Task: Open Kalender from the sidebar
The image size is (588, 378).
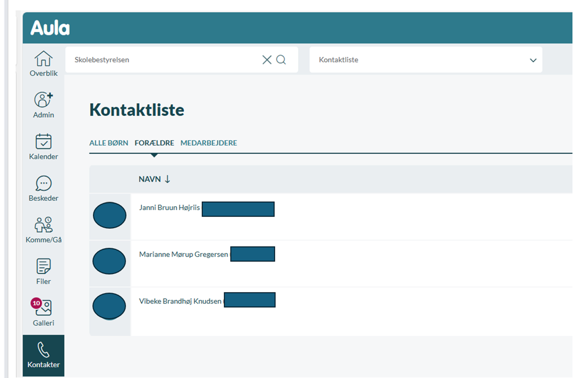Action: [x=43, y=146]
